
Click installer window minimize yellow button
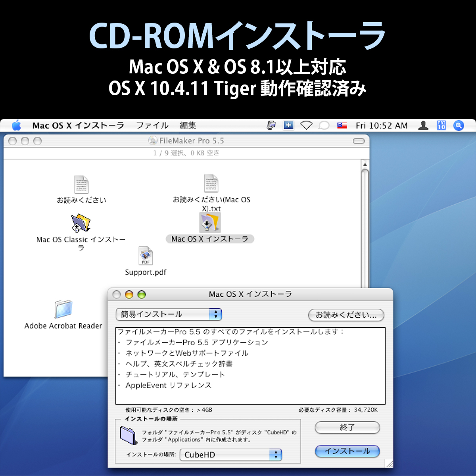129,294
